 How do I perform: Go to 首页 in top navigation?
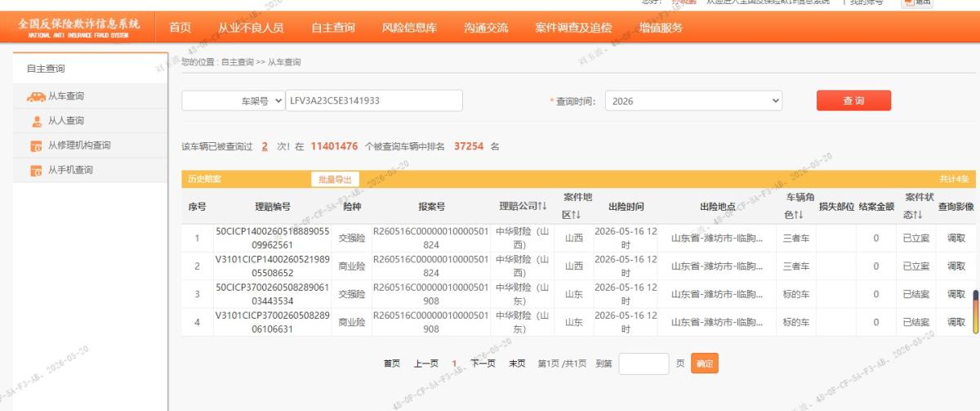point(180,28)
